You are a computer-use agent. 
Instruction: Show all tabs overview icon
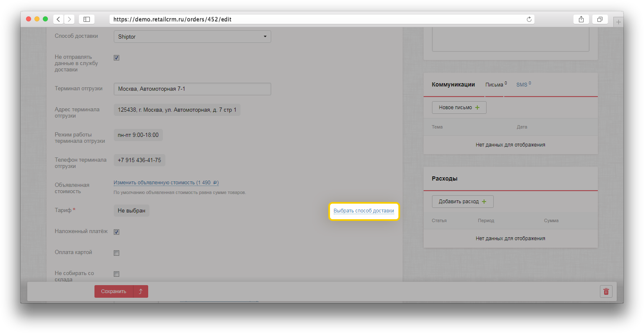click(600, 19)
